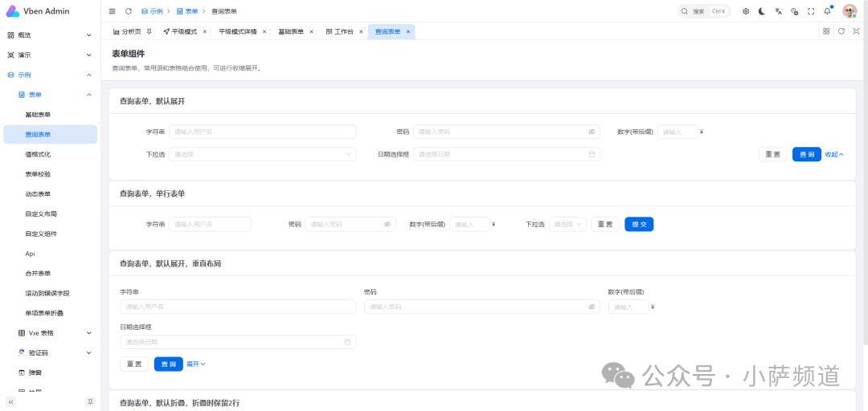Screen dimensions: 868x411
Task: Open the calendar icon in default-expanded form
Action: pyautogui.click(x=592, y=154)
